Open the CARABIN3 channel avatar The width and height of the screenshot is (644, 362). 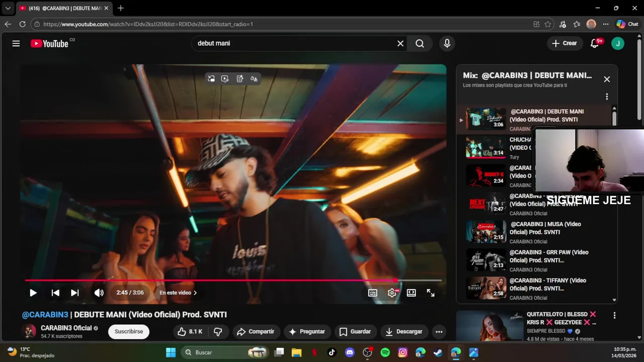29,331
